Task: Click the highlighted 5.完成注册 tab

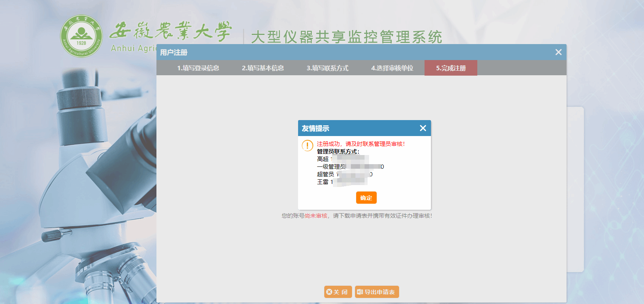Action: coord(451,68)
